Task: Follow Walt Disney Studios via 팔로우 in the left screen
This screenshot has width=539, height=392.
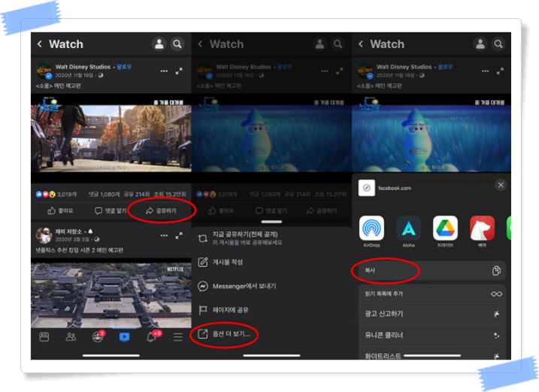Action: click(x=124, y=67)
